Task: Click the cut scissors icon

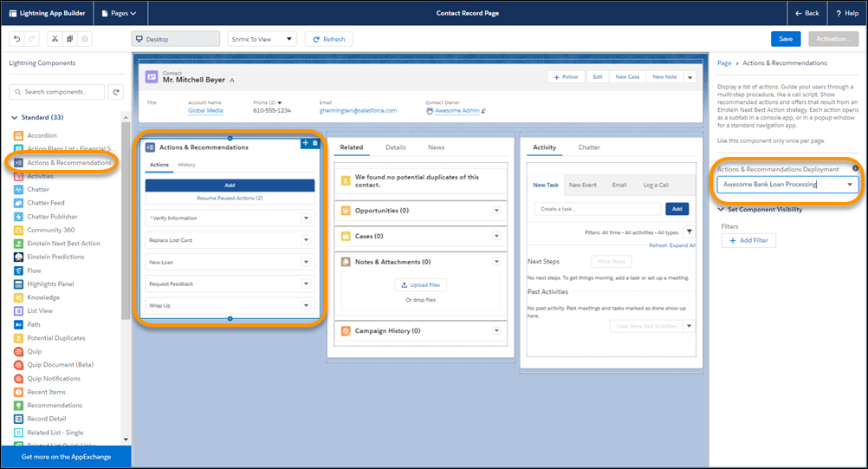Action: click(x=55, y=39)
